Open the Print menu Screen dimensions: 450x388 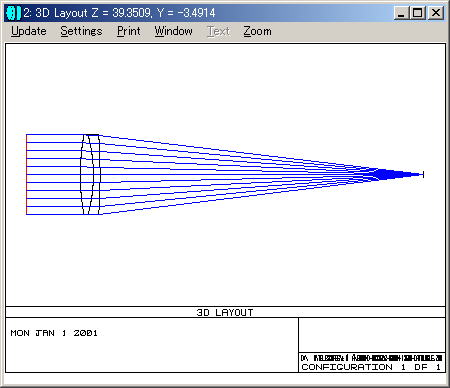pos(129,31)
